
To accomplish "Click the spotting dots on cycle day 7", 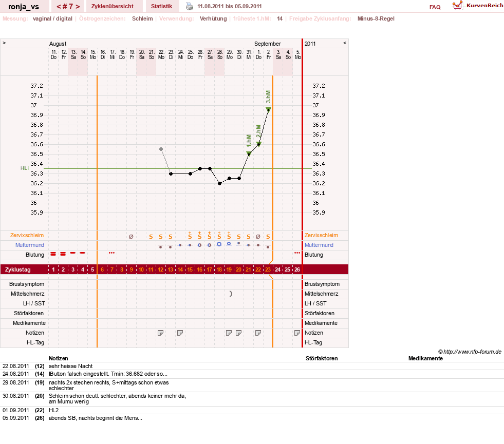I will point(111,253).
